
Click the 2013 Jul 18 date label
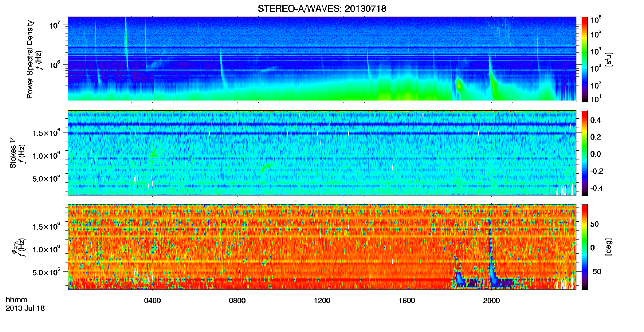coord(25,308)
